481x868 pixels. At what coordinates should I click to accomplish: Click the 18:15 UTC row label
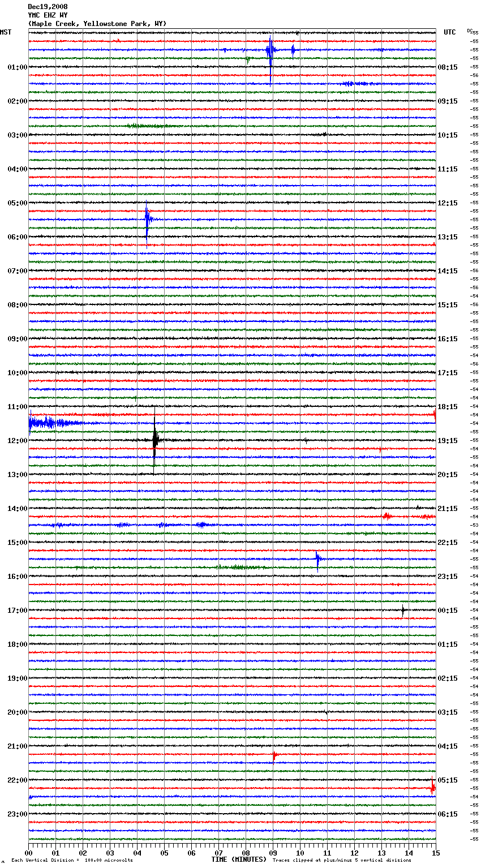[x=448, y=407]
